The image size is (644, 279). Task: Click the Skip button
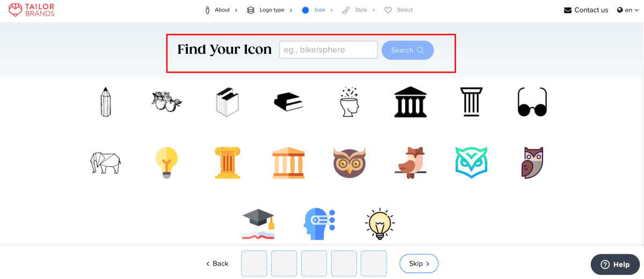tap(419, 263)
